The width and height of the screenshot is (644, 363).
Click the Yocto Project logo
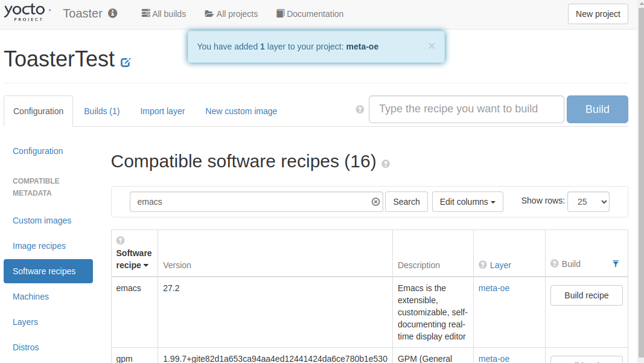point(27,13)
